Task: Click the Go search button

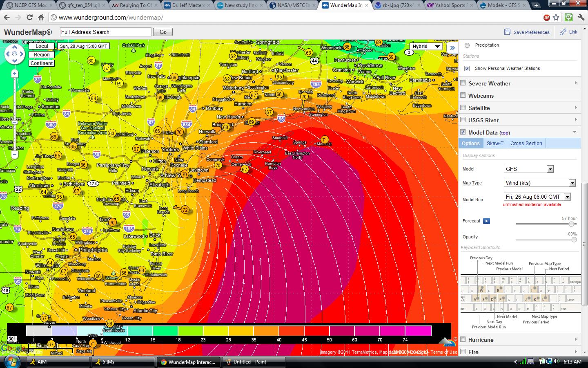Action: tap(163, 32)
